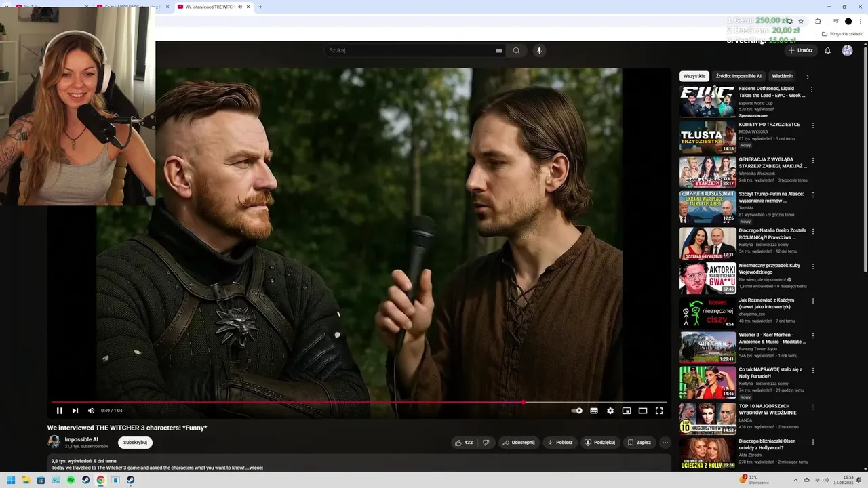Toggle the autoplay switch in player
868x488 pixels.
[x=576, y=411]
